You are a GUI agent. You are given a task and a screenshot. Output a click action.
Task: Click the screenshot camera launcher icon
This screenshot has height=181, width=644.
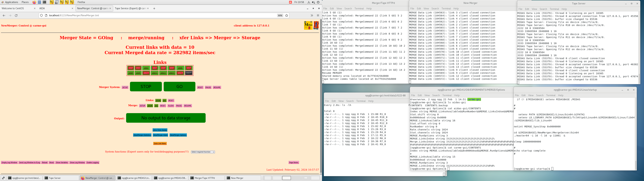point(57,2)
